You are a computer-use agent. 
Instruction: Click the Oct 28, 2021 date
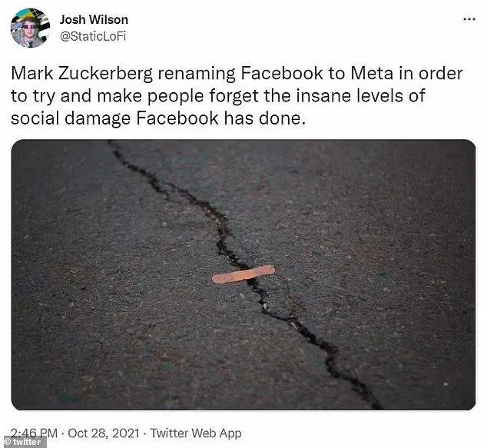click(103, 433)
